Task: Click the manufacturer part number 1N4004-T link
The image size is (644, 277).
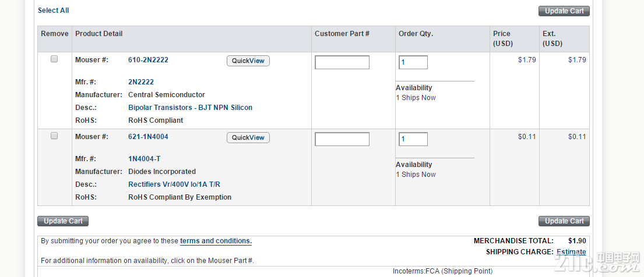Action: point(145,159)
